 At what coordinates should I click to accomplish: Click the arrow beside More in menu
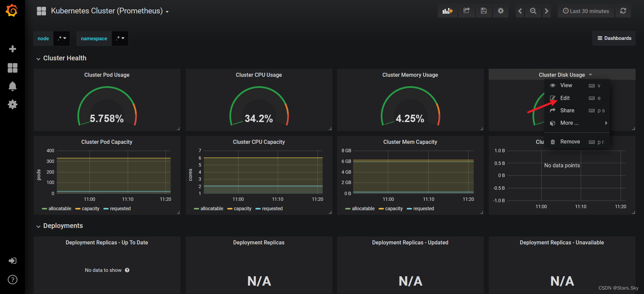pyautogui.click(x=606, y=123)
